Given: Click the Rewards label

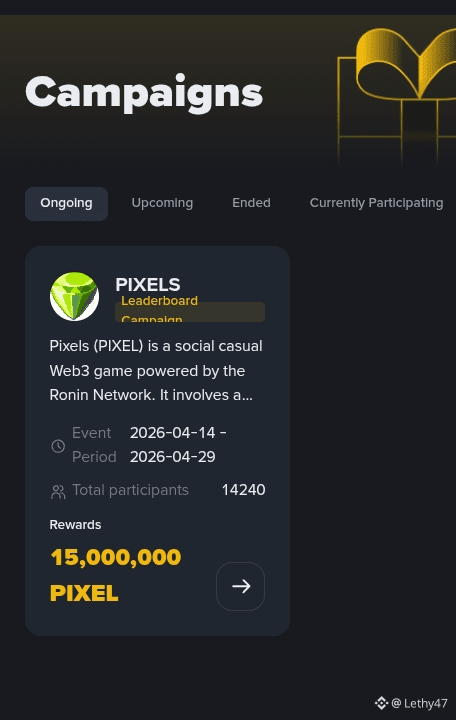Looking at the screenshot, I should 75,525.
